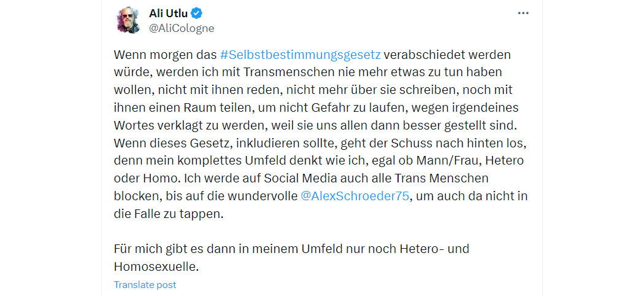644x296 pixels.
Task: Click the paragraph starting 'Für mich gibt'
Action: click(291, 258)
